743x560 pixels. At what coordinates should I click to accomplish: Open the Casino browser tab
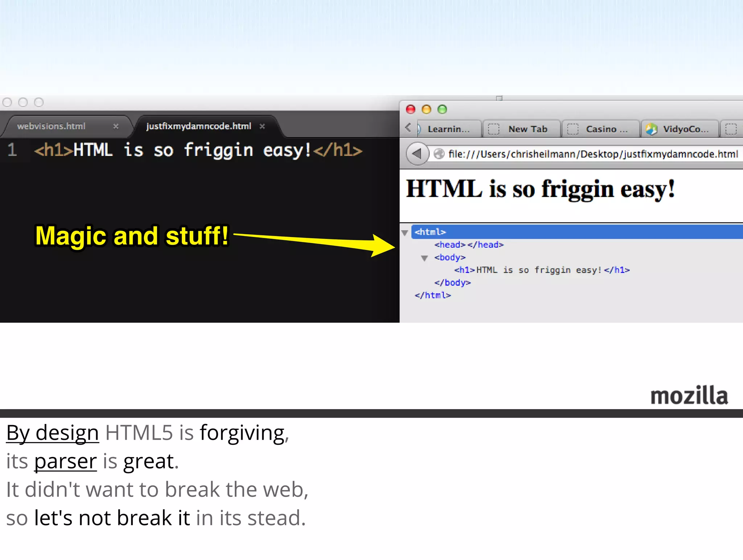tap(601, 129)
